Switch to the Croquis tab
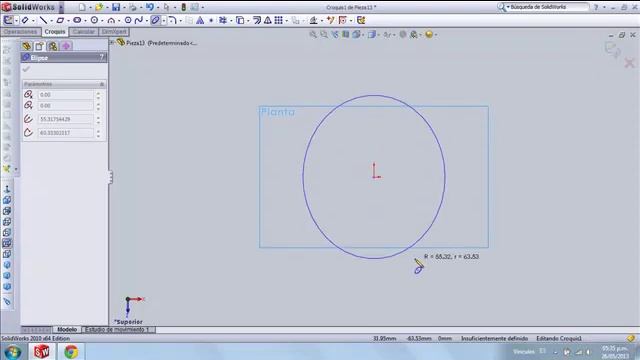The height and width of the screenshot is (360, 640). point(55,32)
